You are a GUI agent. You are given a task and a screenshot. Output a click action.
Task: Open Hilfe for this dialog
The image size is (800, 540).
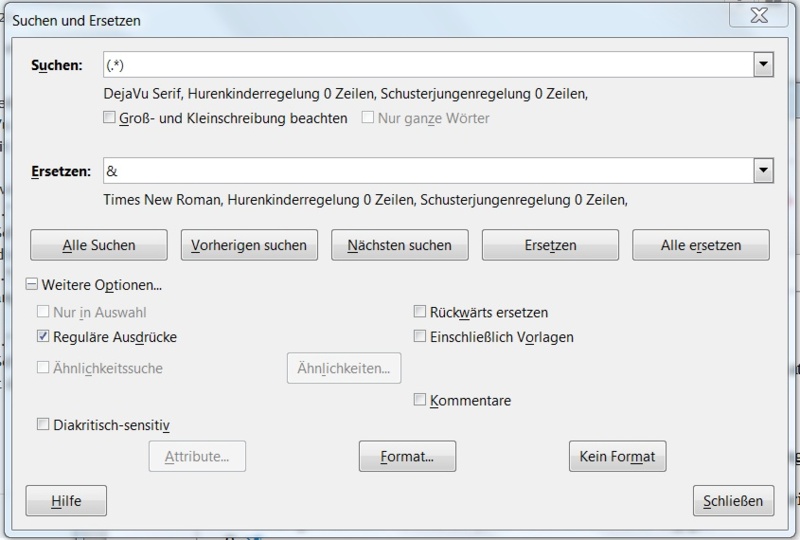coord(66,500)
